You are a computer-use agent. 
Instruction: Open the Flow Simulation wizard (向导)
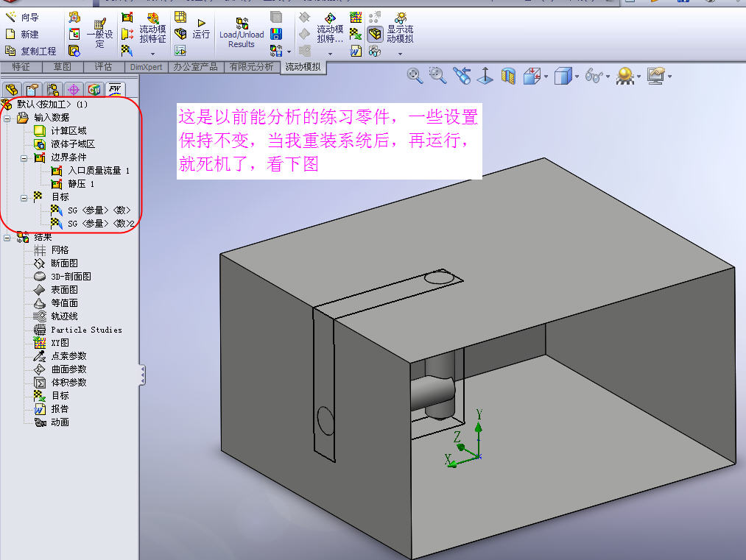coord(22,18)
